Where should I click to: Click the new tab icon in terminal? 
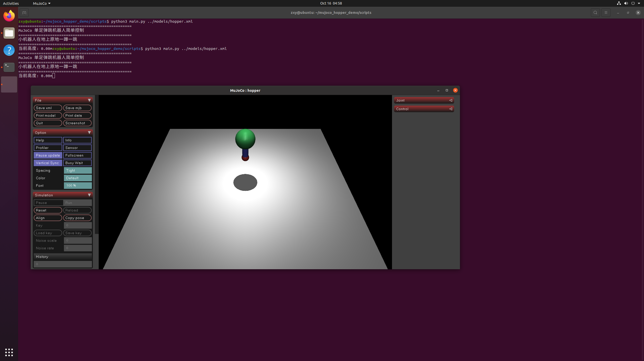tap(24, 13)
